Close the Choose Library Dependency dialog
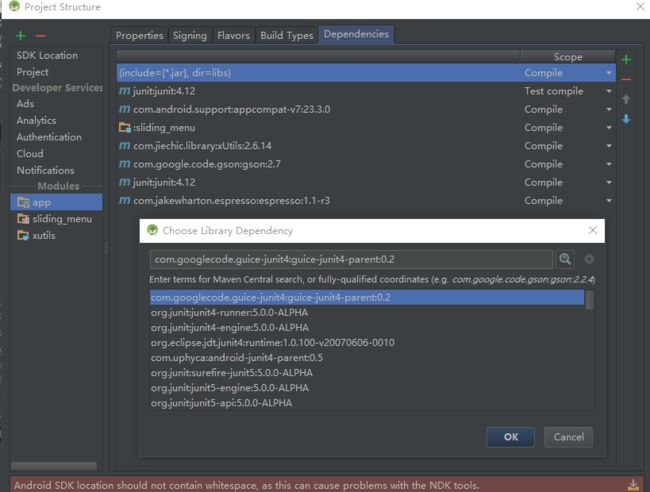This screenshot has width=650, height=492. tap(593, 230)
